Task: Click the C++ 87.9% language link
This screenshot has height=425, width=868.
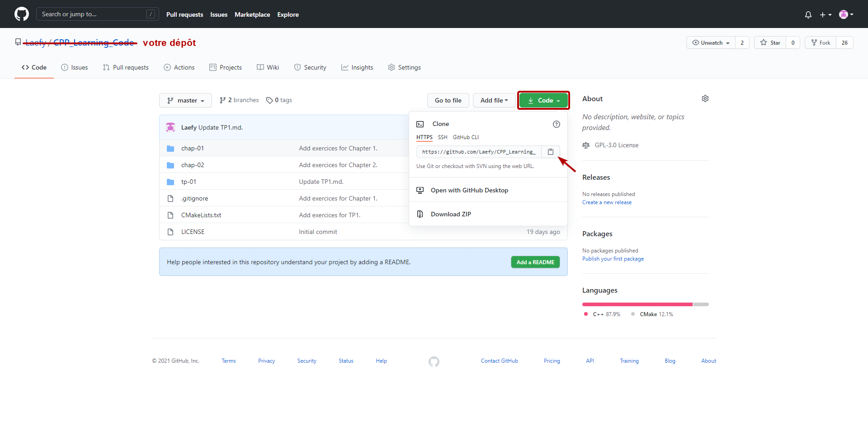Action: click(602, 314)
